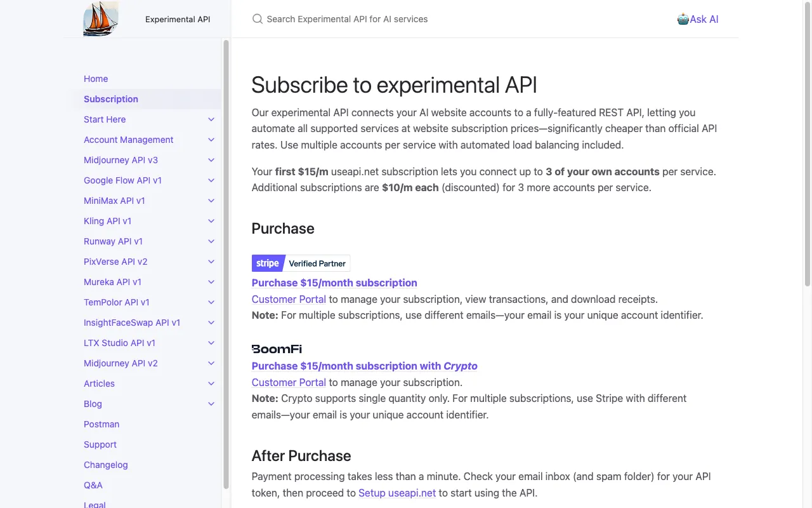Open Account Management sidebar link

[129, 140]
